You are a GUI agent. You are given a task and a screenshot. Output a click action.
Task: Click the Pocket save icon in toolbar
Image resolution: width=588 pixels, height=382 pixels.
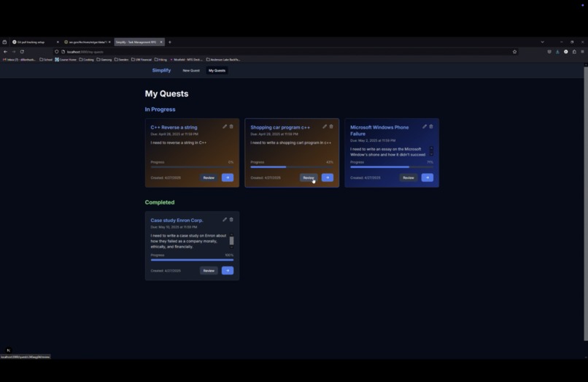click(549, 52)
